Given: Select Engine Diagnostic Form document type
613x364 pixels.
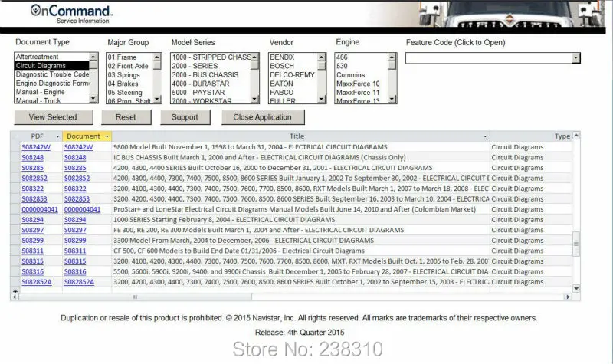Looking at the screenshot, I should pyautogui.click(x=52, y=84).
